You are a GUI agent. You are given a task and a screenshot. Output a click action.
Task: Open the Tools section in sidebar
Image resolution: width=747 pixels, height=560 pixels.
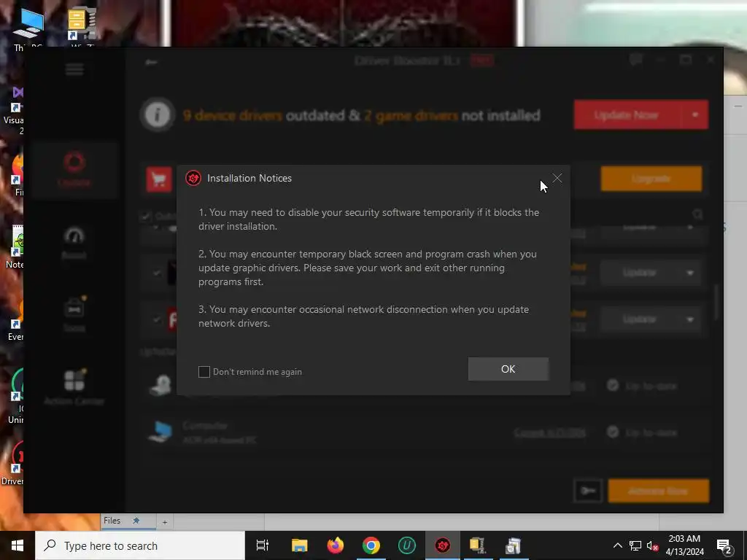[74, 314]
